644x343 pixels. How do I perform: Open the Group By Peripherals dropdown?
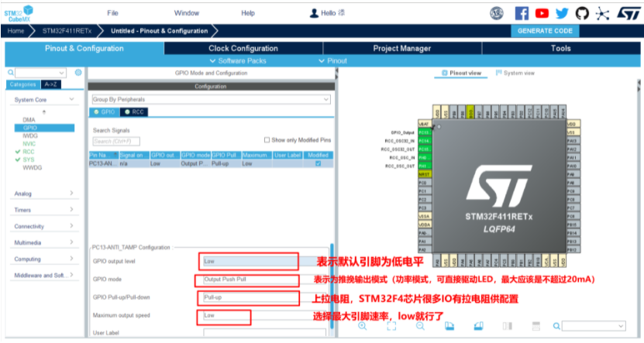tap(211, 99)
